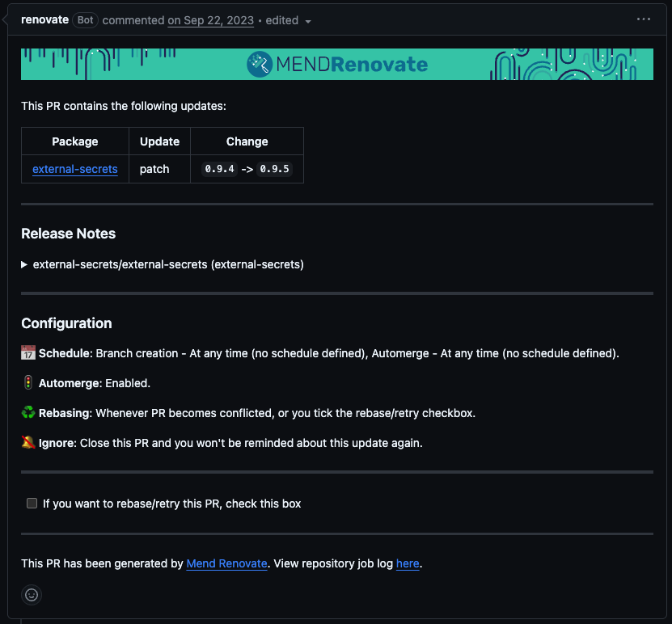Click 'If you want to rebase/retry this PR' label
The image size is (672, 624).
pos(171,504)
